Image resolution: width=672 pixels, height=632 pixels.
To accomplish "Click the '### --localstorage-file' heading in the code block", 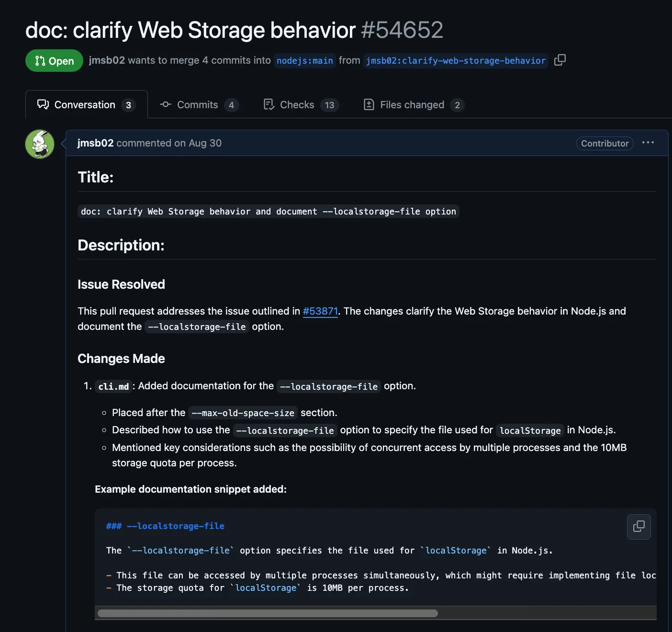I will point(165,526).
